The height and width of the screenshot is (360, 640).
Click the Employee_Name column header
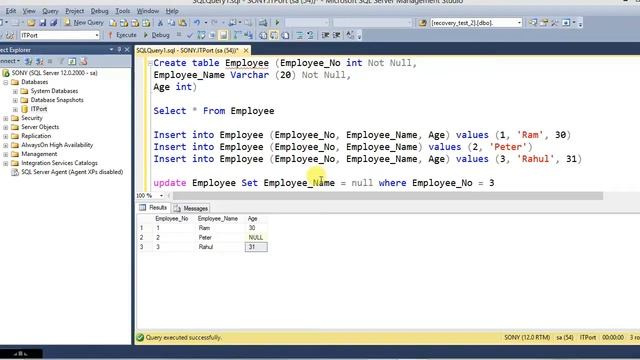click(x=218, y=219)
